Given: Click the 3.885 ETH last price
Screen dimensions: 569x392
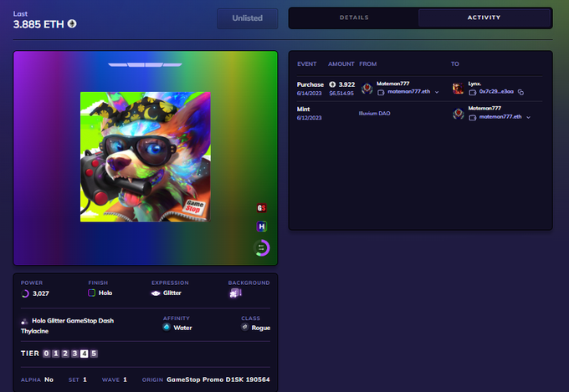Looking at the screenshot, I should [x=38, y=24].
